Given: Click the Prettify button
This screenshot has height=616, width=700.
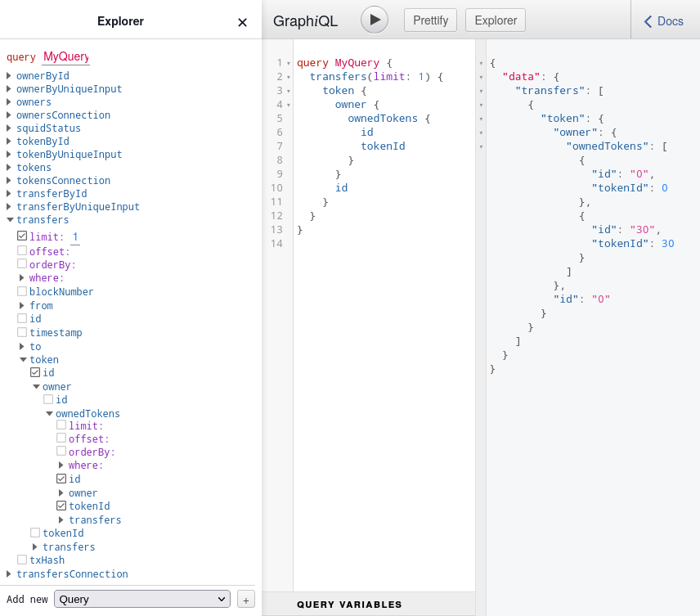Looking at the screenshot, I should point(430,20).
